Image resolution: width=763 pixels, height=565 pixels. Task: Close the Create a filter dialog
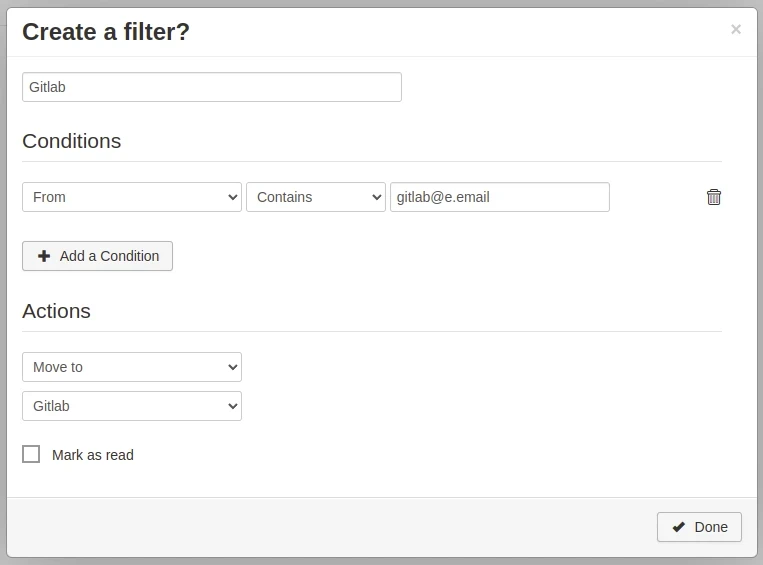tap(736, 29)
